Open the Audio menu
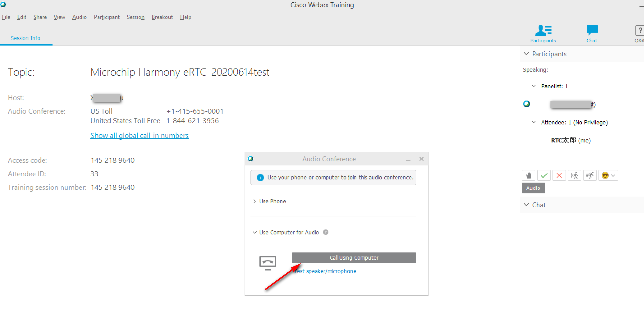The width and height of the screenshot is (644, 330). click(x=79, y=17)
